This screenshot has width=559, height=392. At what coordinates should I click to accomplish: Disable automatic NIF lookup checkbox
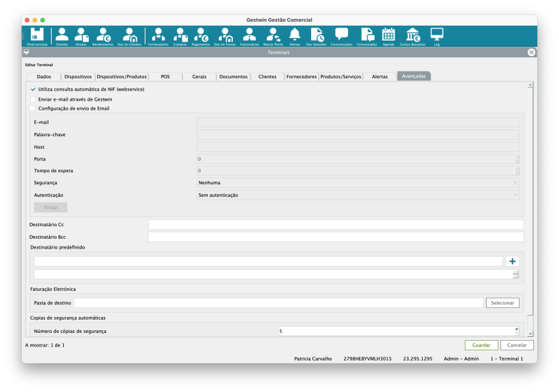33,89
